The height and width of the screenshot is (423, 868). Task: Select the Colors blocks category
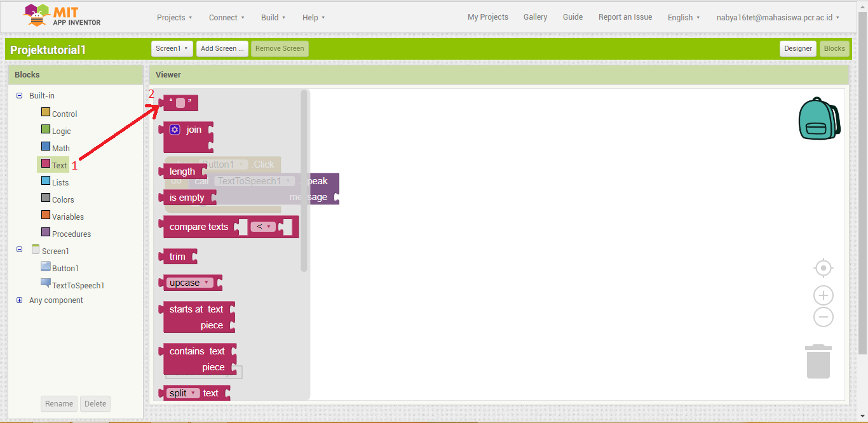[57, 199]
